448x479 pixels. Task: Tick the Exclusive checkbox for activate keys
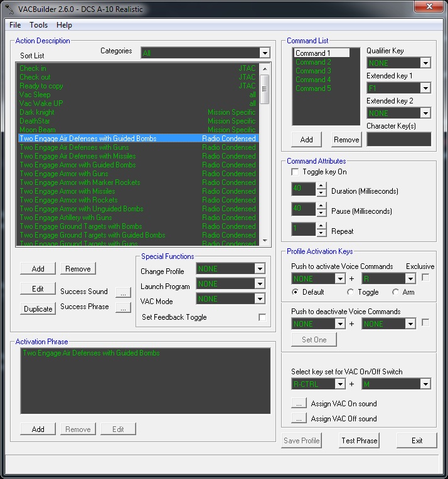tap(425, 277)
